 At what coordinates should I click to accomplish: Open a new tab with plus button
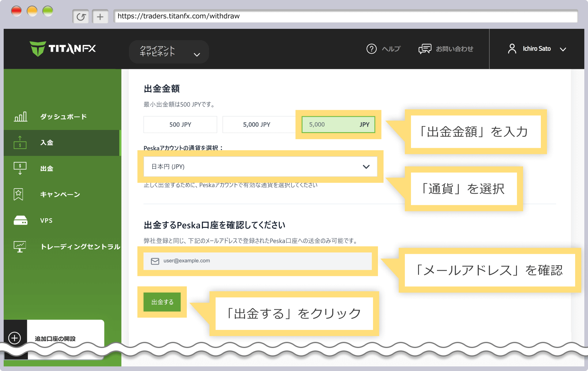coord(100,16)
